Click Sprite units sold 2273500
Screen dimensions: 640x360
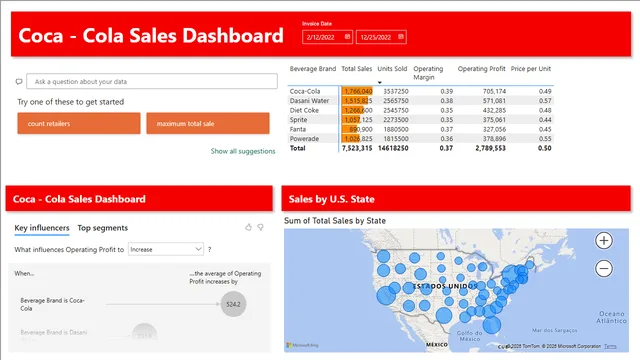[x=395, y=120]
